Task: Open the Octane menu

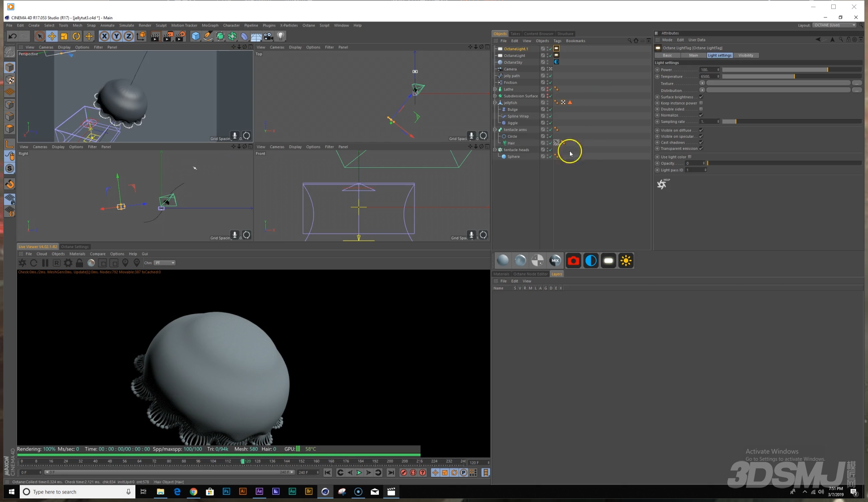Action: click(308, 26)
